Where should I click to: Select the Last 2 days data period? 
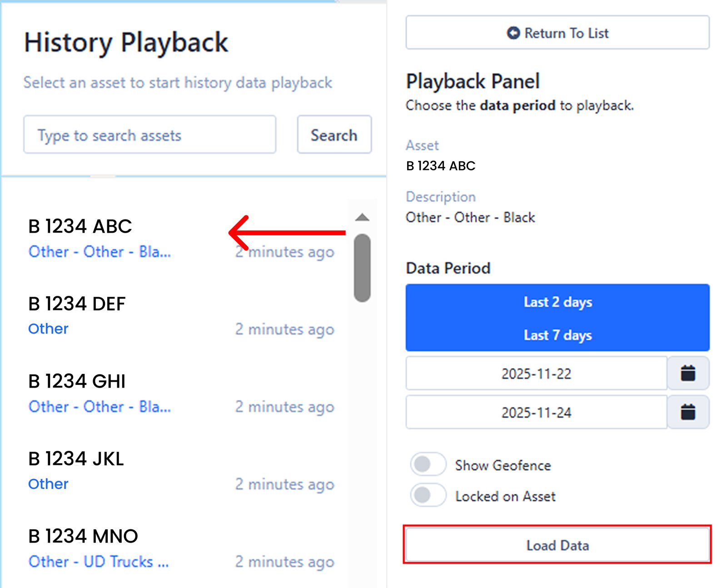pyautogui.click(x=558, y=301)
